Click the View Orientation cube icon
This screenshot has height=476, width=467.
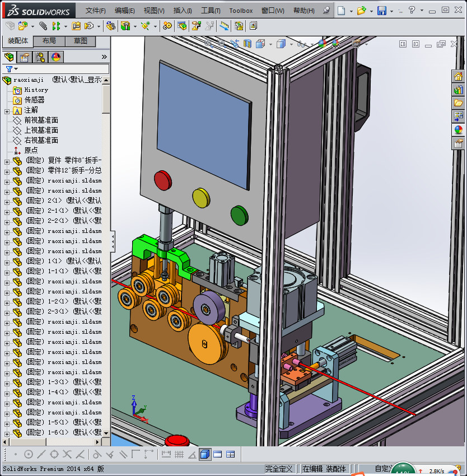point(260,44)
